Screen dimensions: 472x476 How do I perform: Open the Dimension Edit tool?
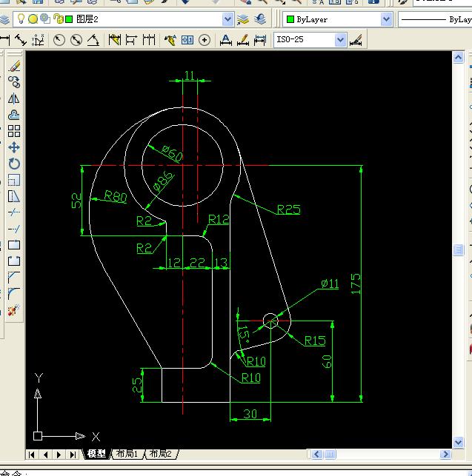(226, 40)
